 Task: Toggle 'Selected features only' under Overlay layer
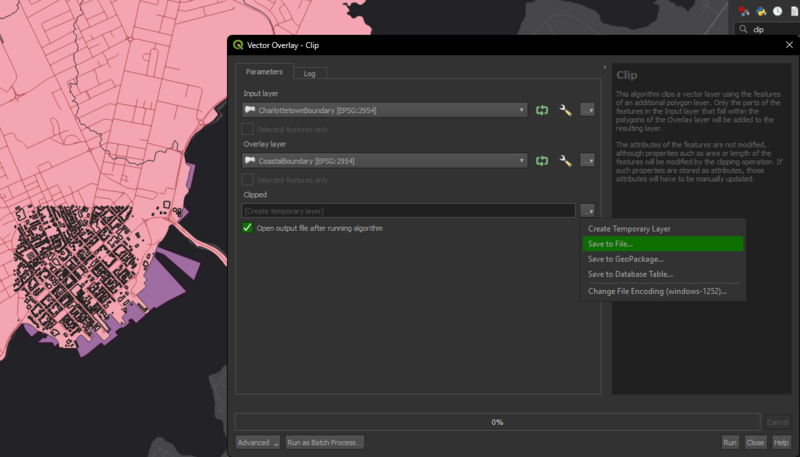248,180
